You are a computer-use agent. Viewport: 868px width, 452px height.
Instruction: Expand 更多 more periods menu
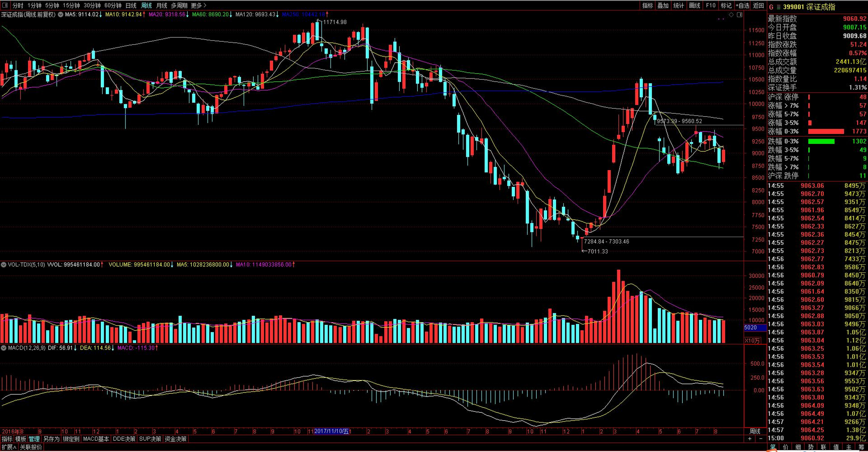coord(198,5)
